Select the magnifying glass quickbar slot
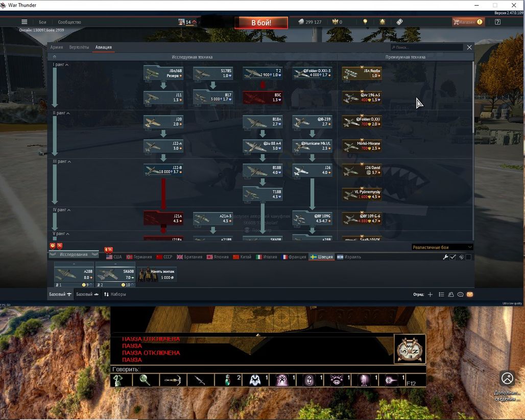This screenshot has height=420, width=525. click(145, 381)
